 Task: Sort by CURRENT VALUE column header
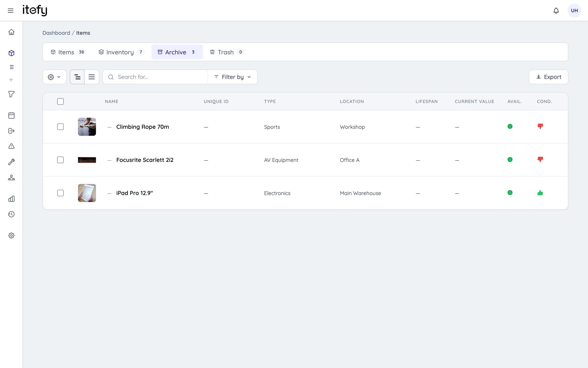click(474, 101)
